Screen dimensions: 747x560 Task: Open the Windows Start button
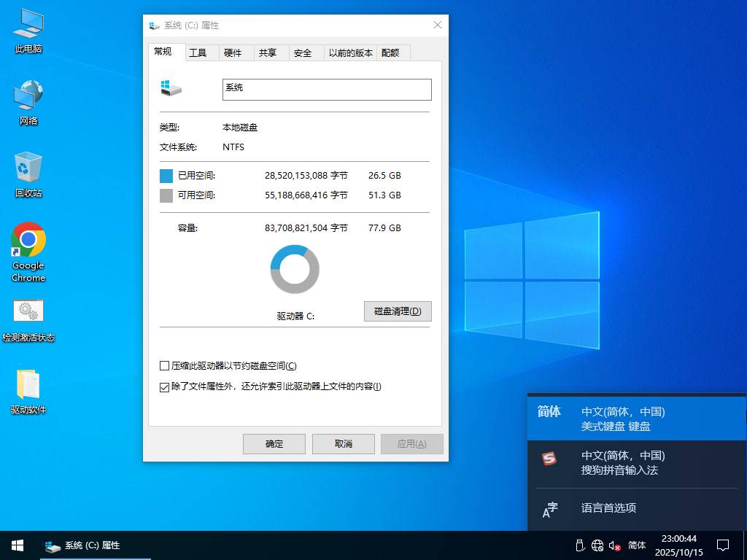click(x=17, y=545)
